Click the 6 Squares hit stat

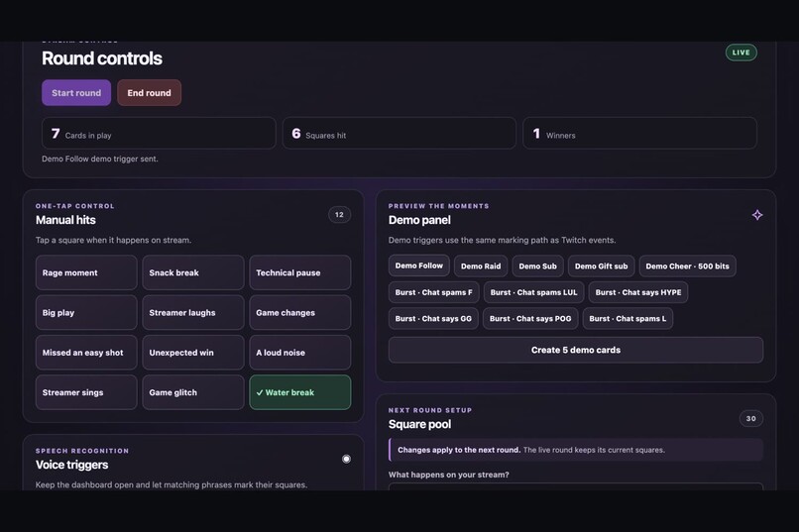(399, 134)
